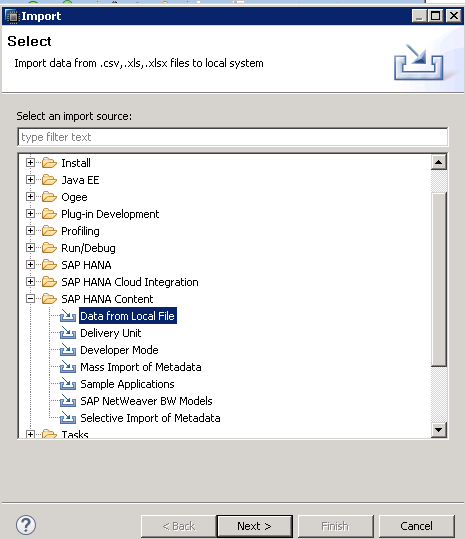Click the Ogee folder icon
Image resolution: width=465 pixels, height=539 pixels.
[x=49, y=197]
